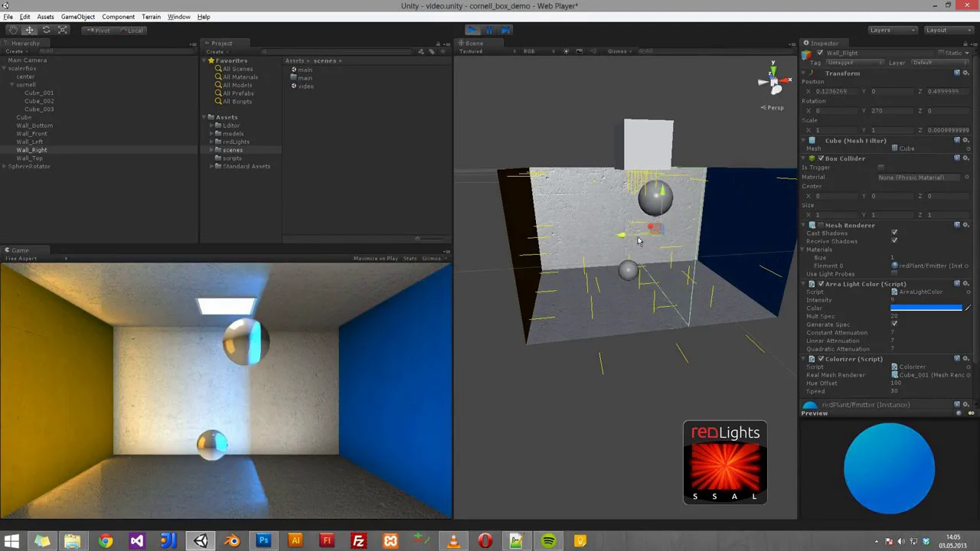Open object picker for Physic Material

(x=967, y=178)
